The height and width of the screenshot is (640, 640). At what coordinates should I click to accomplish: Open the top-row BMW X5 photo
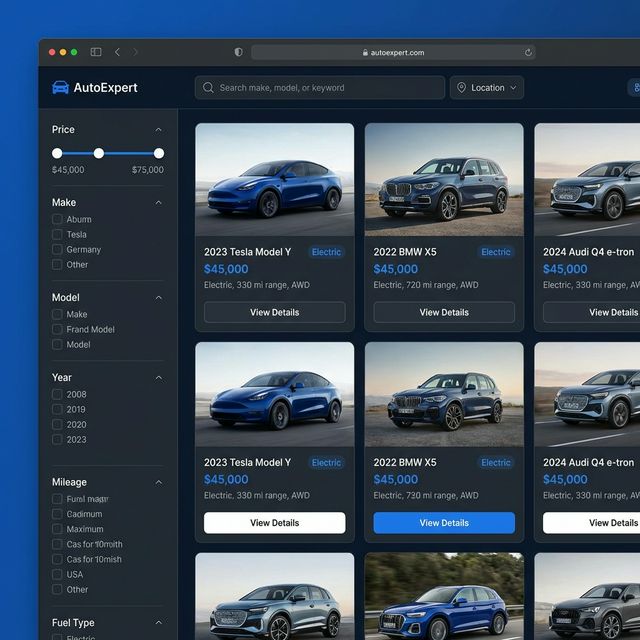coord(444,180)
